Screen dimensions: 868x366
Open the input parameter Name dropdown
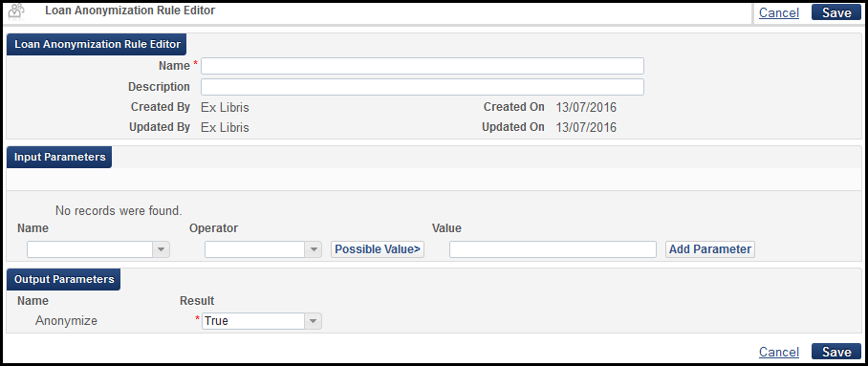(x=98, y=249)
